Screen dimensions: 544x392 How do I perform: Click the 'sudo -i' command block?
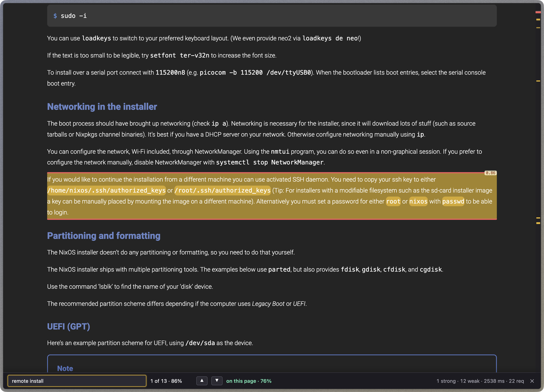point(272,16)
